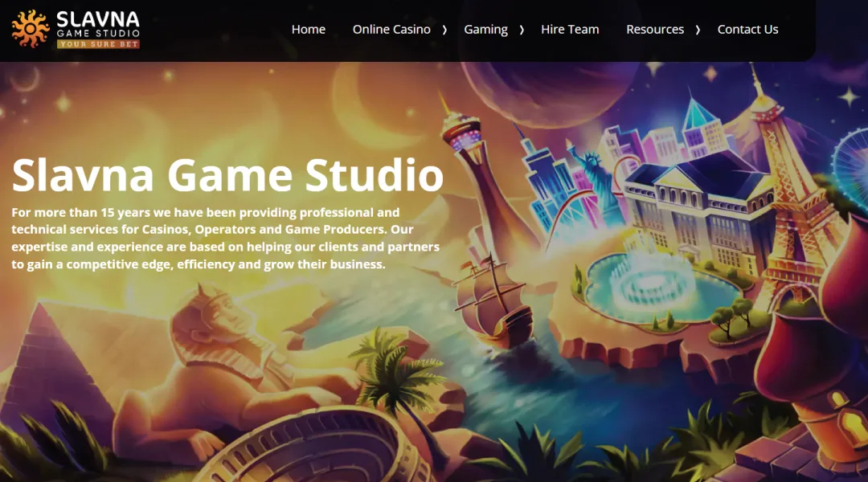Open the Contact Us page
The image size is (868, 482).
click(x=747, y=30)
